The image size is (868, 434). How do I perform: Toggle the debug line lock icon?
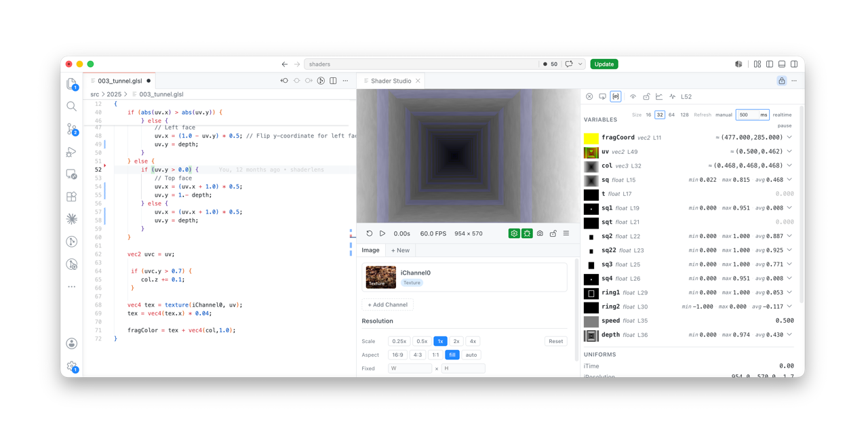pyautogui.click(x=646, y=97)
